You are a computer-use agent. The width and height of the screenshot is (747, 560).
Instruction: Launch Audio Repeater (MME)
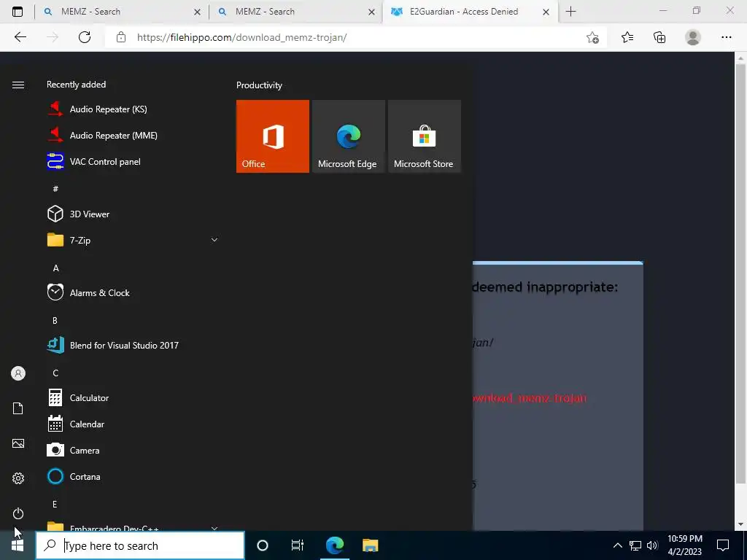click(x=133, y=135)
